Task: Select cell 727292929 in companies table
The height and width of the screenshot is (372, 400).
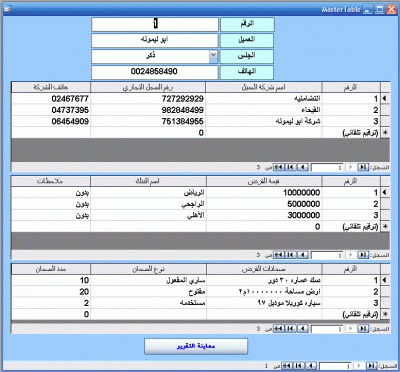Action: click(148, 99)
